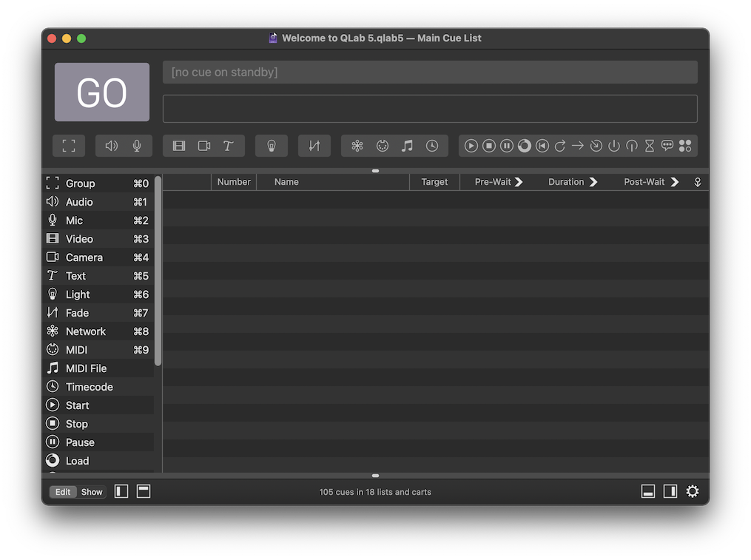Choose MIDI File from the cue list sidebar
This screenshot has height=560, width=751.
86,368
